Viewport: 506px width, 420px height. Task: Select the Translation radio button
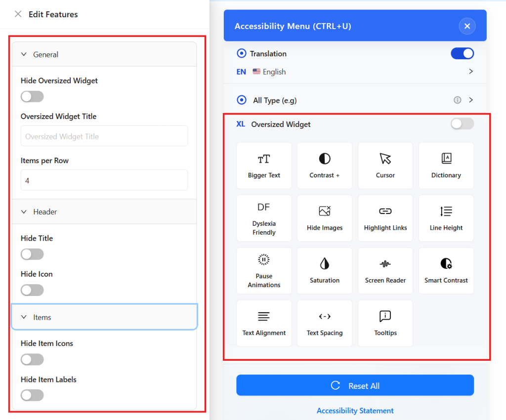click(x=242, y=53)
